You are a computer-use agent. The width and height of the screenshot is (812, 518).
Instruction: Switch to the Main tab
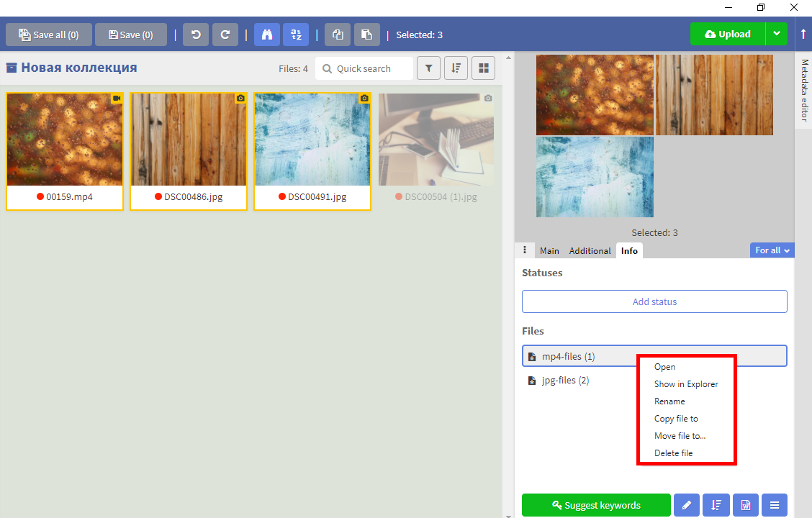coord(549,250)
